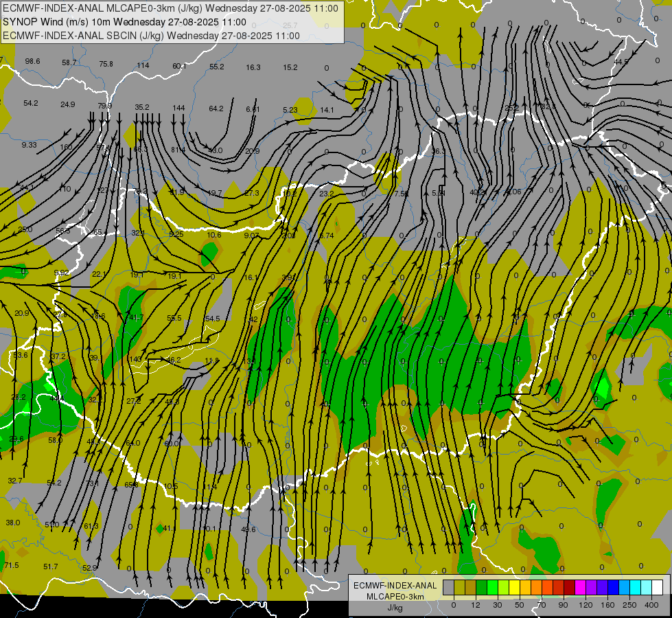This screenshot has width=672, height=618.
Task: Click the map value 58.7
Action: pos(69,62)
